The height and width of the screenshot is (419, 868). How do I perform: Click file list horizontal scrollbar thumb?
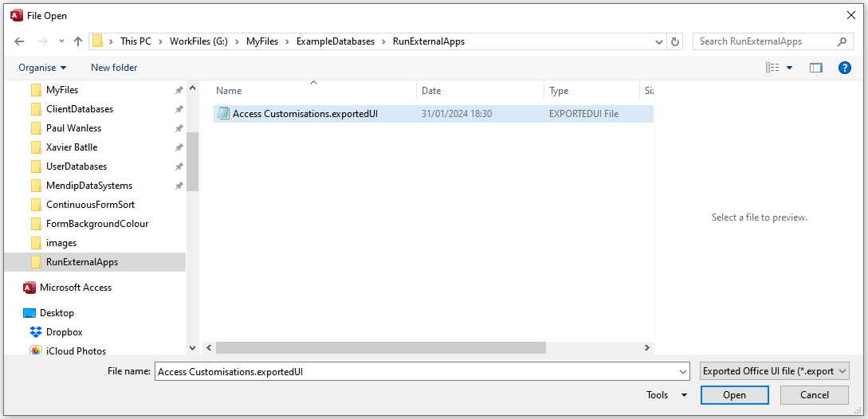point(381,347)
